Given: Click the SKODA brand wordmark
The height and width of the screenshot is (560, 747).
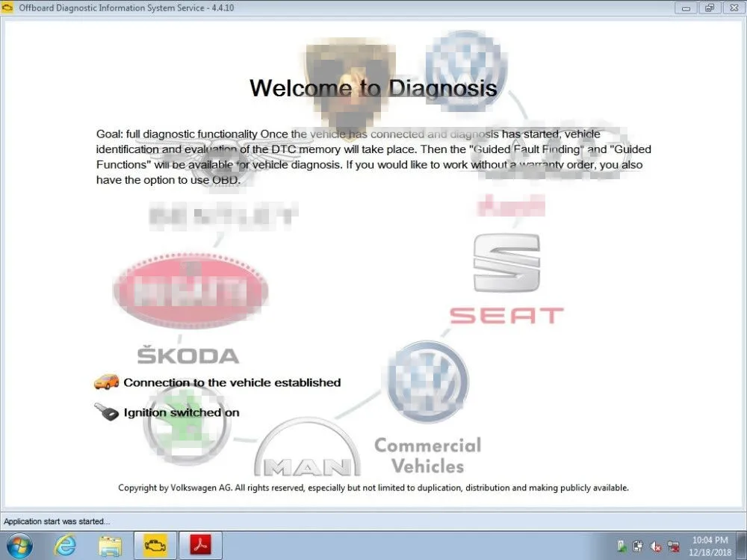Looking at the screenshot, I should (188, 355).
